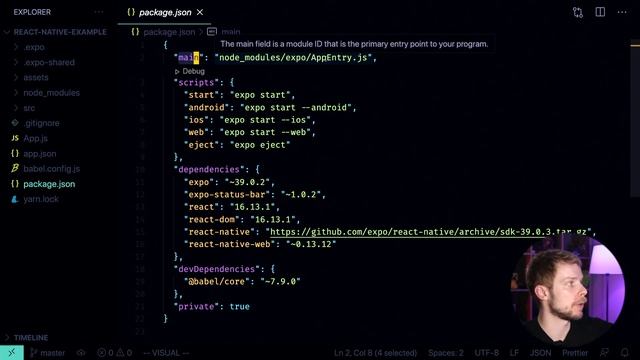Click the "devDependencies" key in the editor

click(x=217, y=269)
